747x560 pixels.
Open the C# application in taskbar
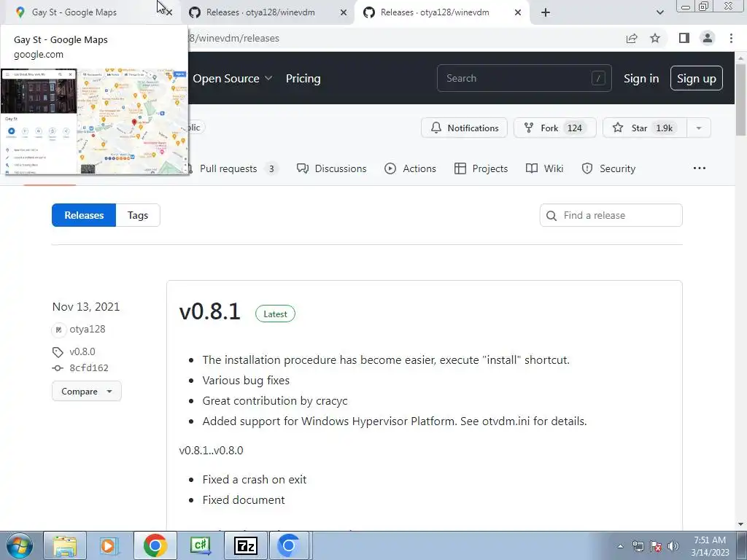201,545
